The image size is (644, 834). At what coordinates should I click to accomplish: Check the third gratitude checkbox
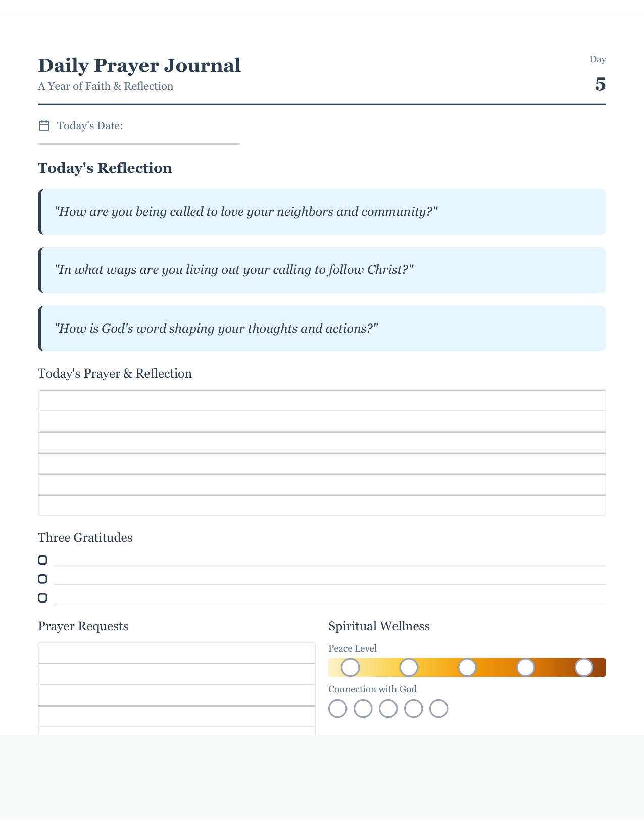pyautogui.click(x=43, y=598)
